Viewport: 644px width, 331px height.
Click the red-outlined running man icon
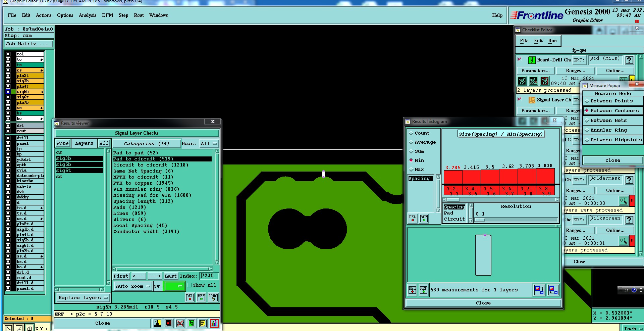pyautogui.click(x=545, y=81)
